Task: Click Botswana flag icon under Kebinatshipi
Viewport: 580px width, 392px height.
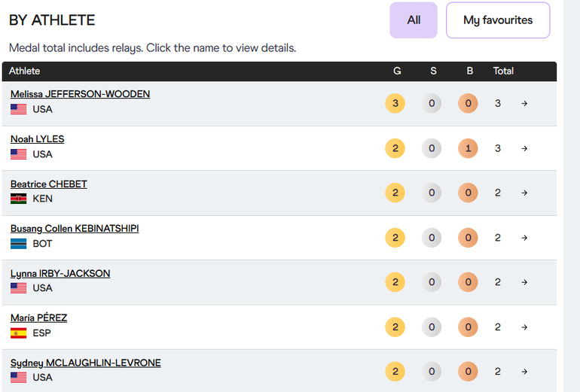Action: (19, 244)
